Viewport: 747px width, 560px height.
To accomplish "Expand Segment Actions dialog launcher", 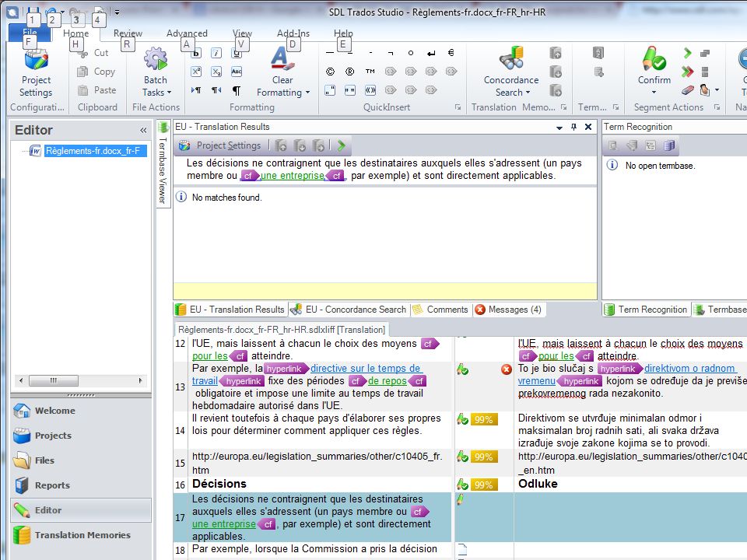I will click(x=717, y=107).
